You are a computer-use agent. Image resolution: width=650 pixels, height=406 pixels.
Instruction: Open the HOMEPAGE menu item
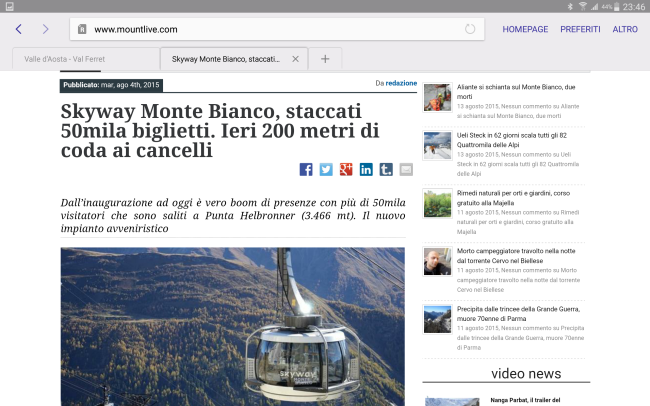525,29
